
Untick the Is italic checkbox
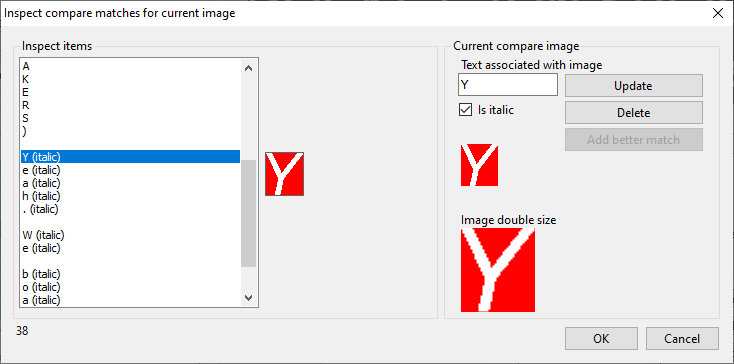[465, 110]
